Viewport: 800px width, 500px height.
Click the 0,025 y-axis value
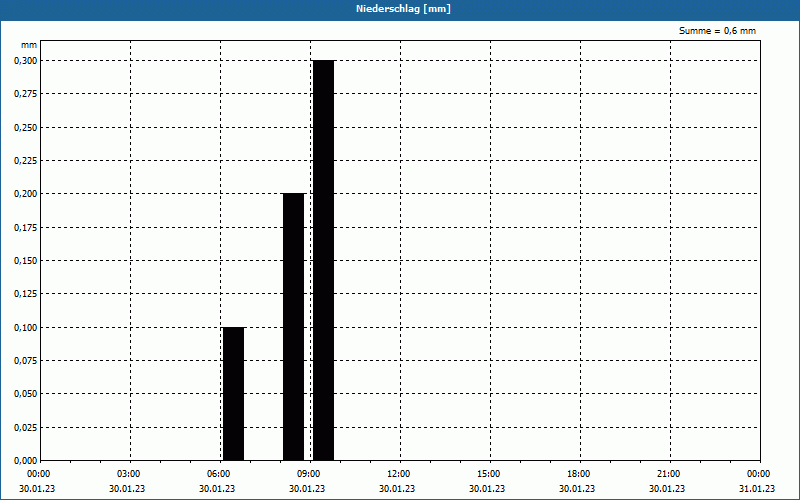pos(26,428)
